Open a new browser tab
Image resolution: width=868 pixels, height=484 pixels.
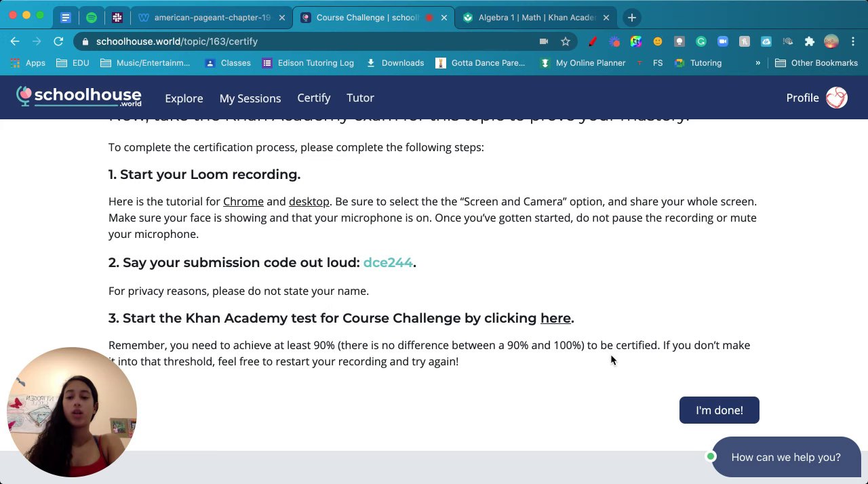pyautogui.click(x=631, y=18)
